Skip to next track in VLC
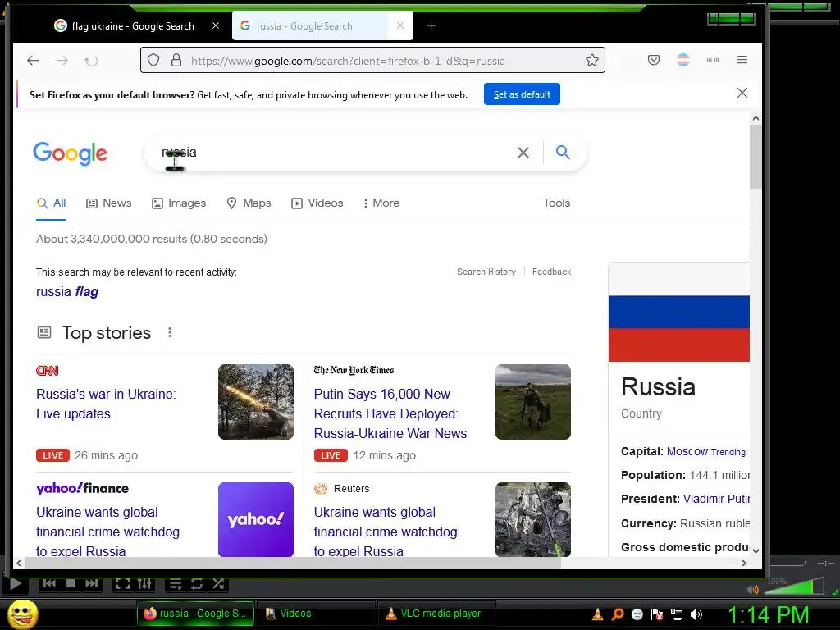 click(92, 583)
